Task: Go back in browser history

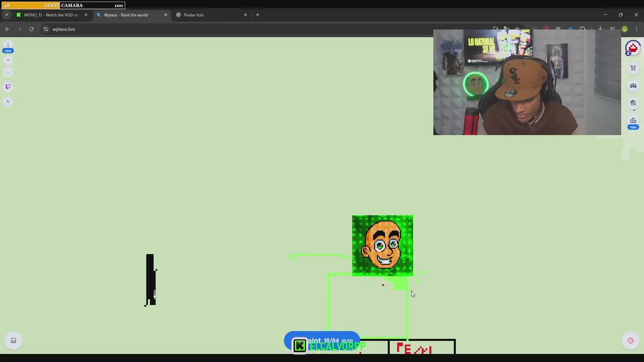Action: point(8,29)
